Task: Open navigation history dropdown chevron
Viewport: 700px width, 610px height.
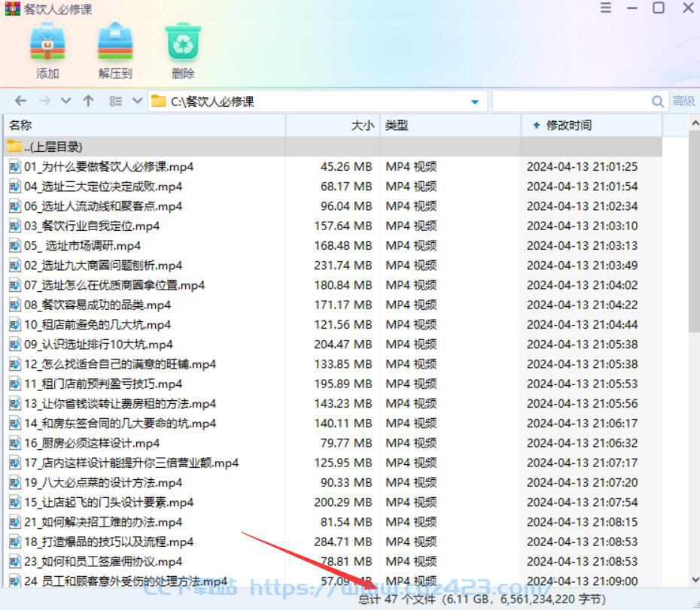Action: pyautogui.click(x=65, y=101)
